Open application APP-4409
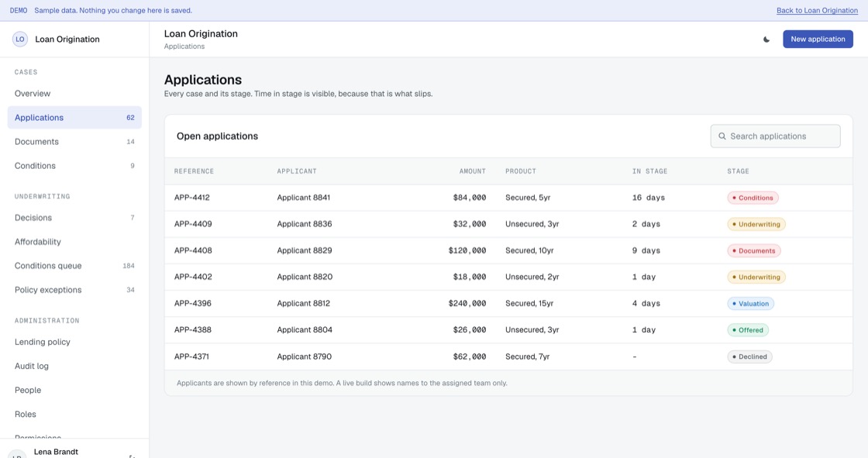Viewport: 868px width, 458px height. (x=193, y=224)
